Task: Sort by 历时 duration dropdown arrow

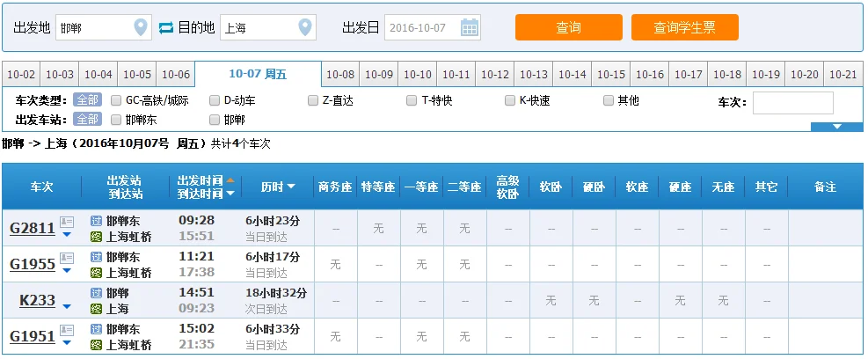Action: 290,187
